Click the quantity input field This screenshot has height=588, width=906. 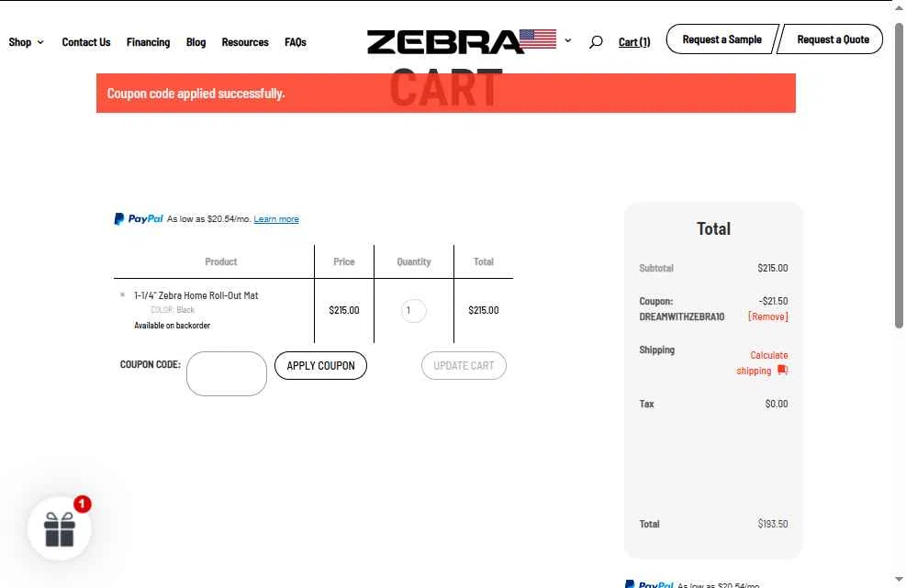pos(414,311)
